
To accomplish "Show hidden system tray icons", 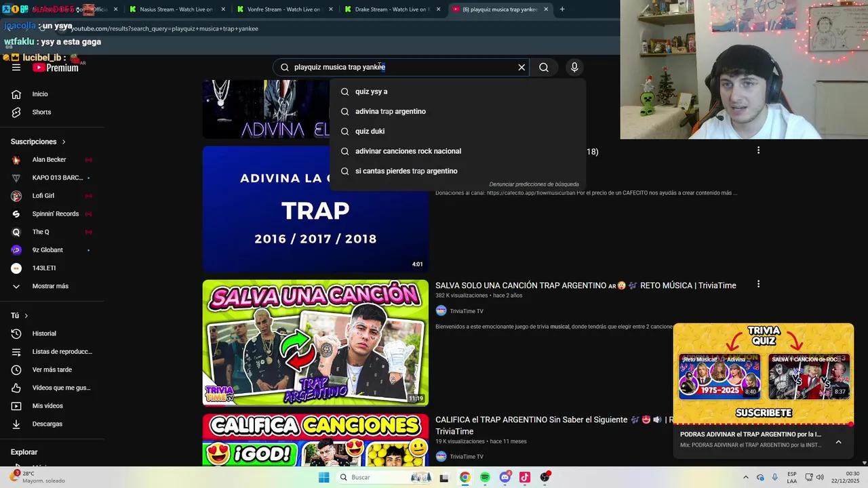I will pos(746,477).
